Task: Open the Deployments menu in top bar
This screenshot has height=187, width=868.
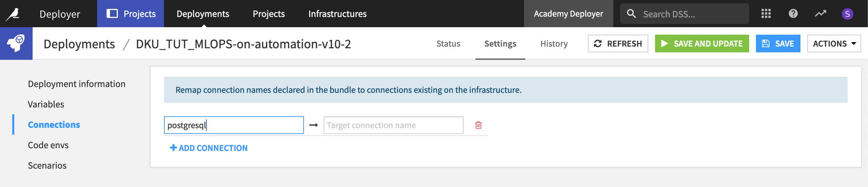Action: click(203, 14)
